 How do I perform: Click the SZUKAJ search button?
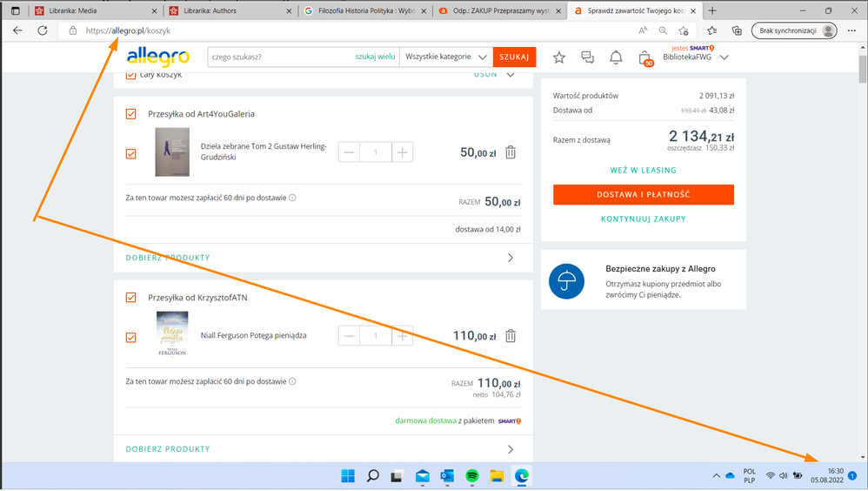pyautogui.click(x=514, y=57)
